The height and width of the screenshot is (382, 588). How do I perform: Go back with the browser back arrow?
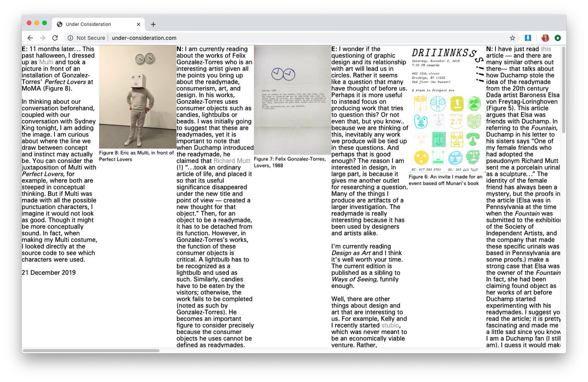point(30,38)
